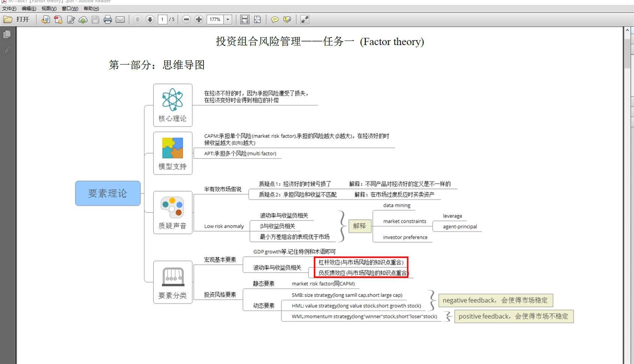The height and width of the screenshot is (364, 634).
Task: Show attachments paperclip panel in sidebar
Action: (7, 50)
